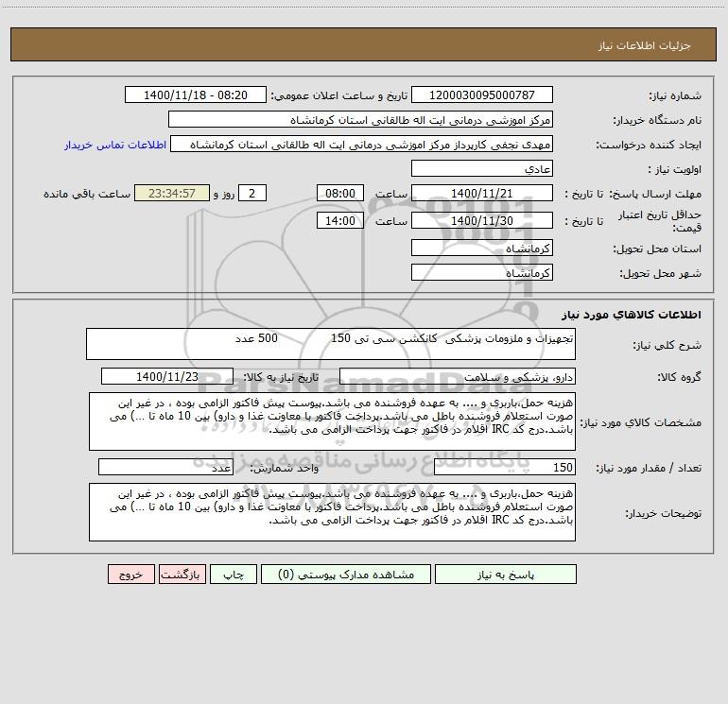Screen dimensions: 728x704
Task: Click the واحد شمارش field عدد
Action: click(x=165, y=468)
